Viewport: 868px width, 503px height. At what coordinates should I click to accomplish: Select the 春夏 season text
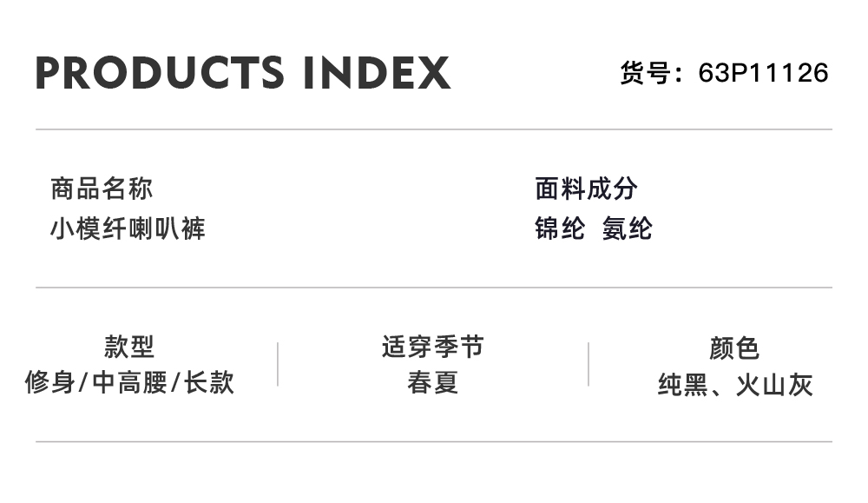(432, 383)
